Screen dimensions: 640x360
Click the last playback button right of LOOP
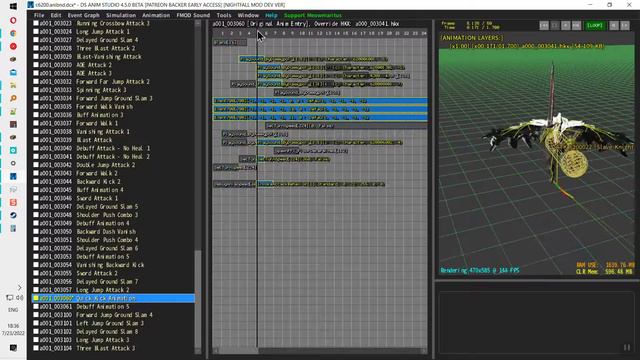click(625, 25)
